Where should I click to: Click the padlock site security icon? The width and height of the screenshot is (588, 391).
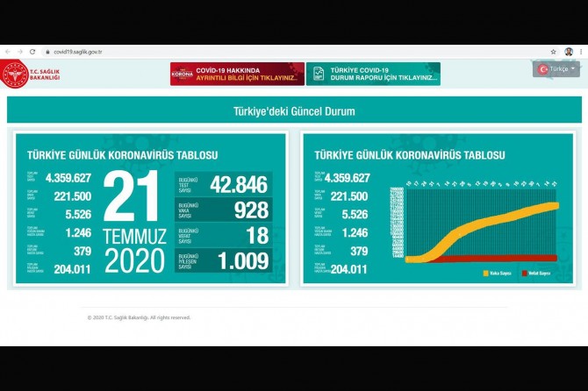pos(47,52)
